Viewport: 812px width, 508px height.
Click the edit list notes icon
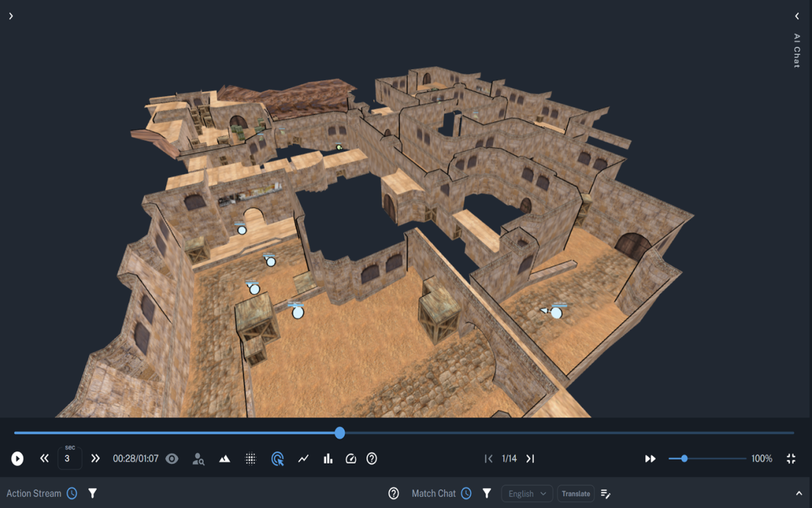tap(606, 493)
